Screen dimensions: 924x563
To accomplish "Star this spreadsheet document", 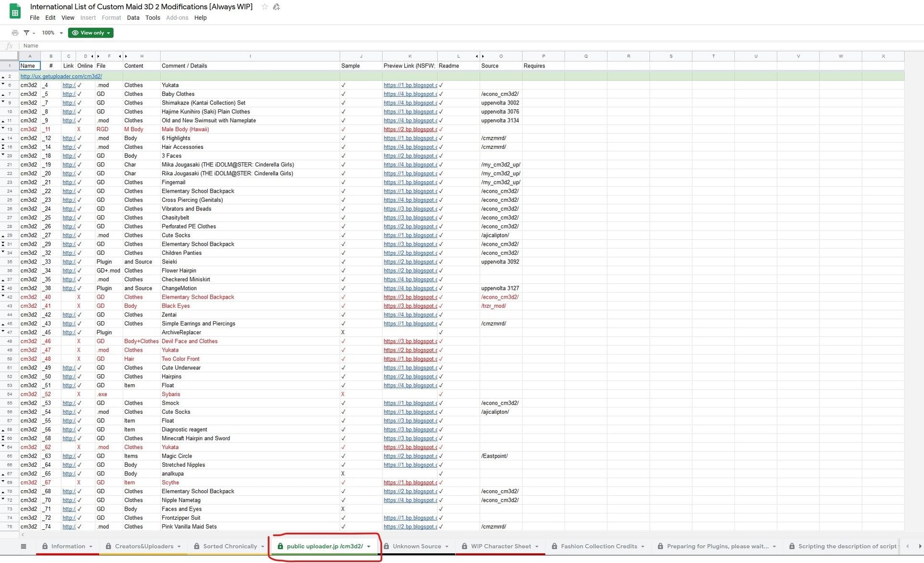I will pos(264,7).
